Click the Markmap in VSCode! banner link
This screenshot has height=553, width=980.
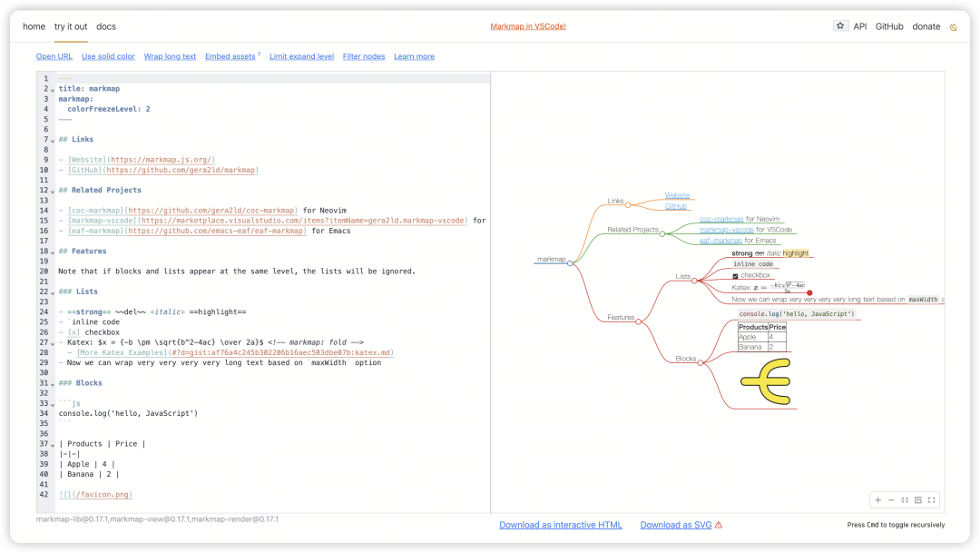[528, 26]
